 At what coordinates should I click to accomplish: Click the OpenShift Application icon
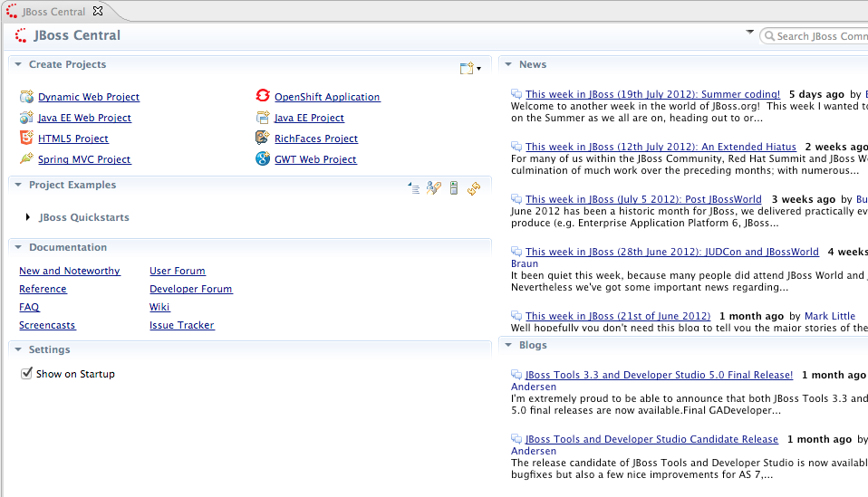(263, 96)
